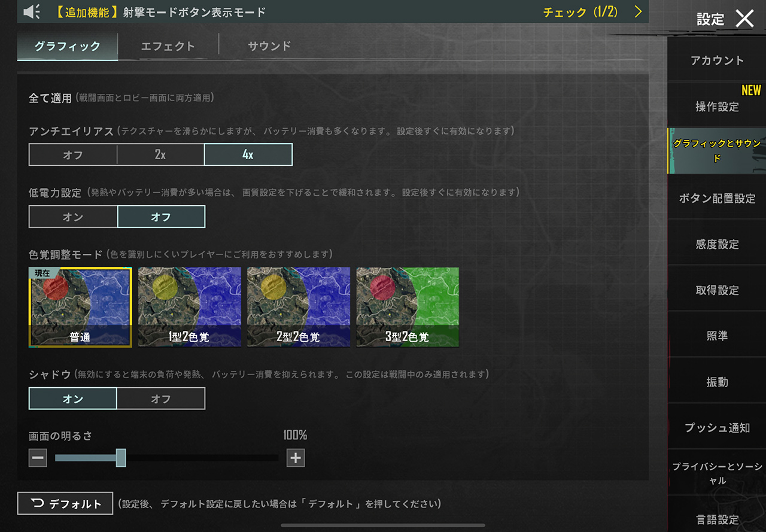Screen dimensions: 766x532
Task: Switch to the エフェクト tab
Action: 168,46
